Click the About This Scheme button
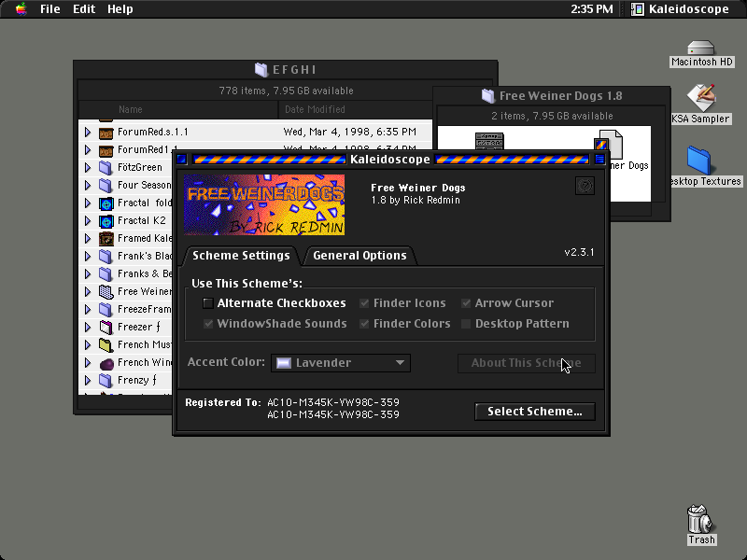747x560 pixels. [526, 363]
